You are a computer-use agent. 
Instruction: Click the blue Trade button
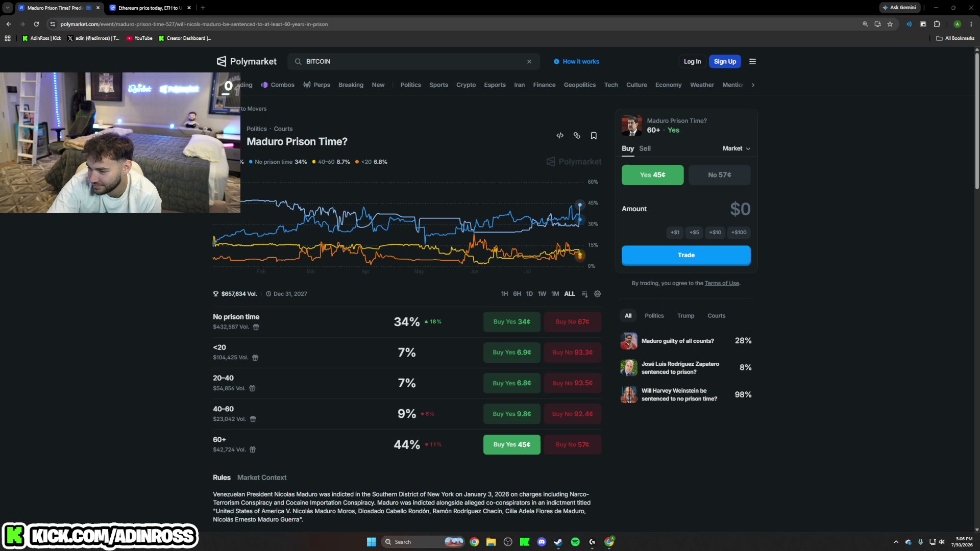[x=686, y=255]
